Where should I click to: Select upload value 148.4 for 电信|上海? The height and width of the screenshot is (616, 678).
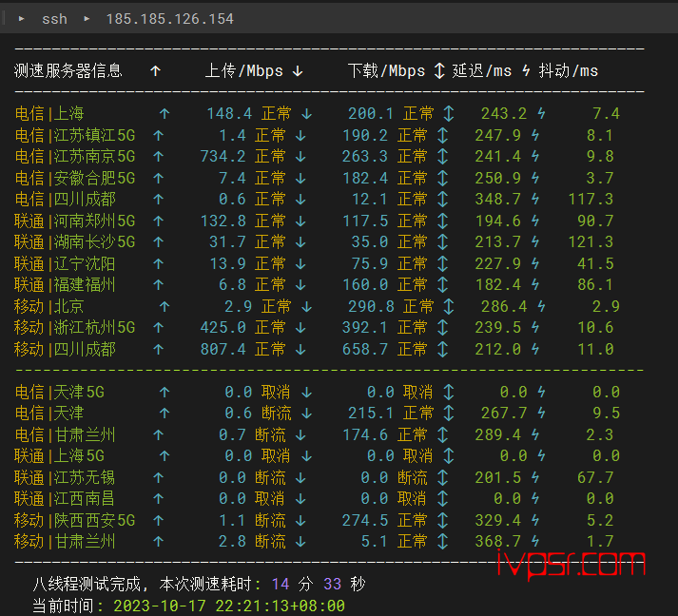(x=229, y=114)
